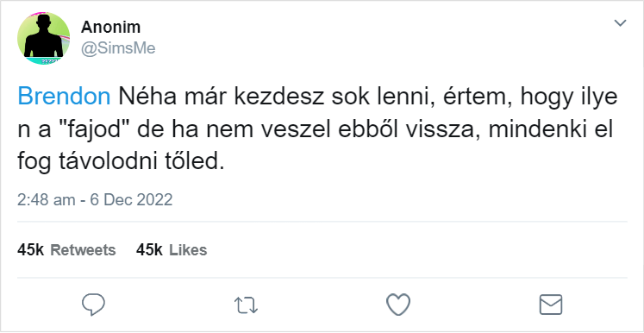The image size is (644, 333).
Task: Click the 2:48 am time text
Action: coord(47,200)
